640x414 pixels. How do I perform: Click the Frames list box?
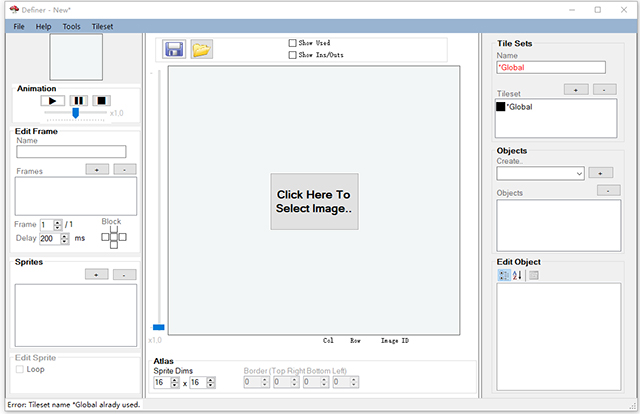pyautogui.click(x=76, y=196)
